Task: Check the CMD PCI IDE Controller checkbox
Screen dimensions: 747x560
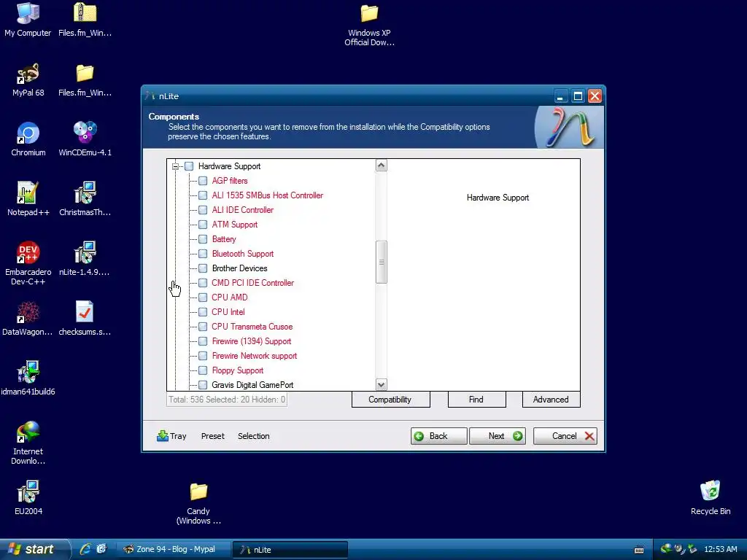Action: (x=203, y=283)
